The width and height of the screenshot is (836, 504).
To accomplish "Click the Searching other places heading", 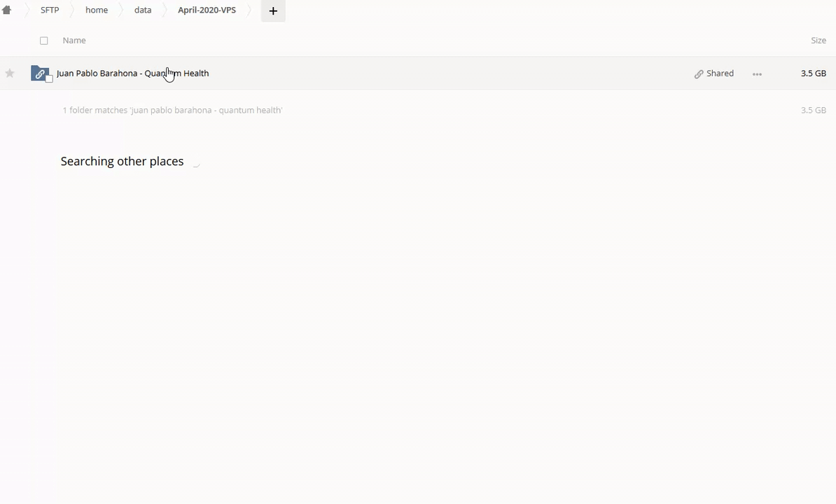I will tap(122, 162).
